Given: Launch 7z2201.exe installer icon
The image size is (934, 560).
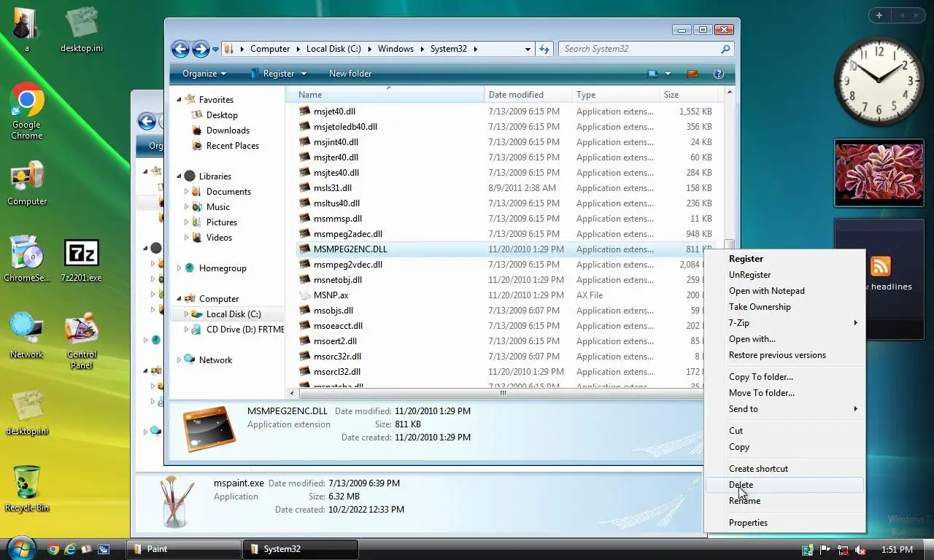Looking at the screenshot, I should pos(82,260).
